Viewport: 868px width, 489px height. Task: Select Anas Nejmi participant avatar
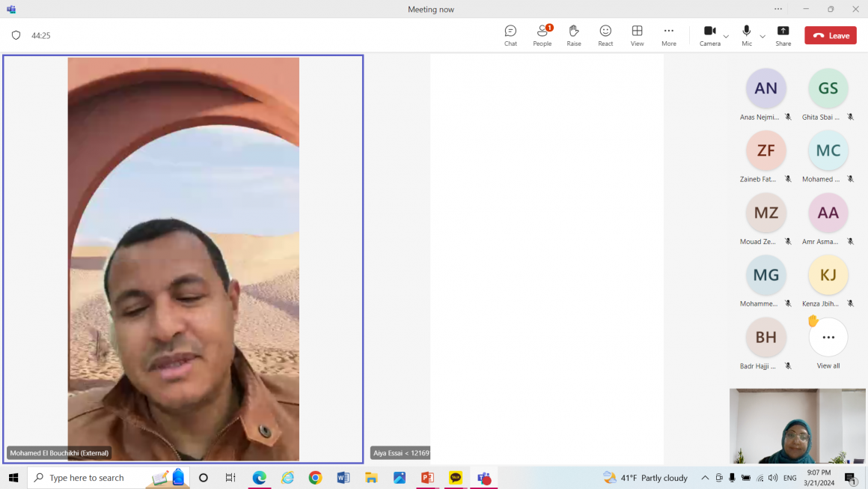click(x=765, y=88)
